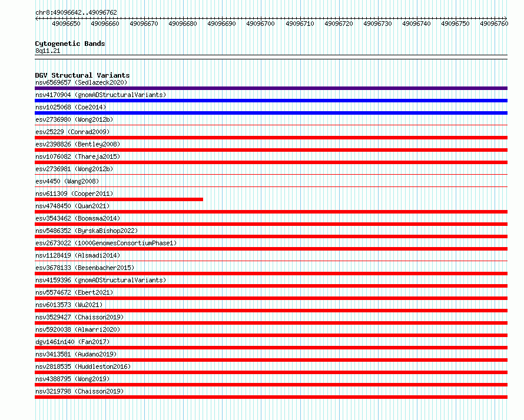Click ruler position 49096730
The height and width of the screenshot is (420, 524).
coord(377,24)
